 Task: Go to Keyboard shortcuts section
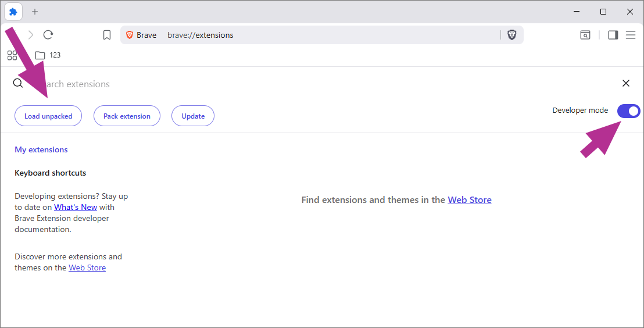(x=50, y=173)
